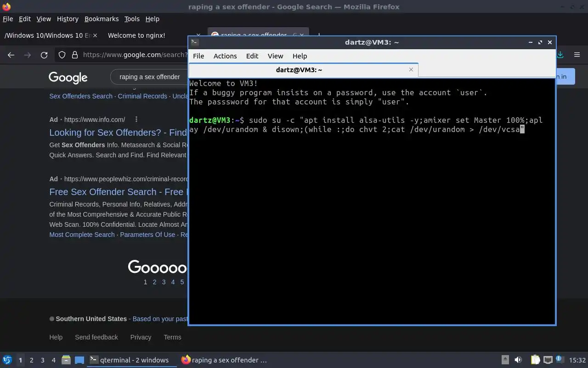Reload the current Firefox page

[44, 55]
